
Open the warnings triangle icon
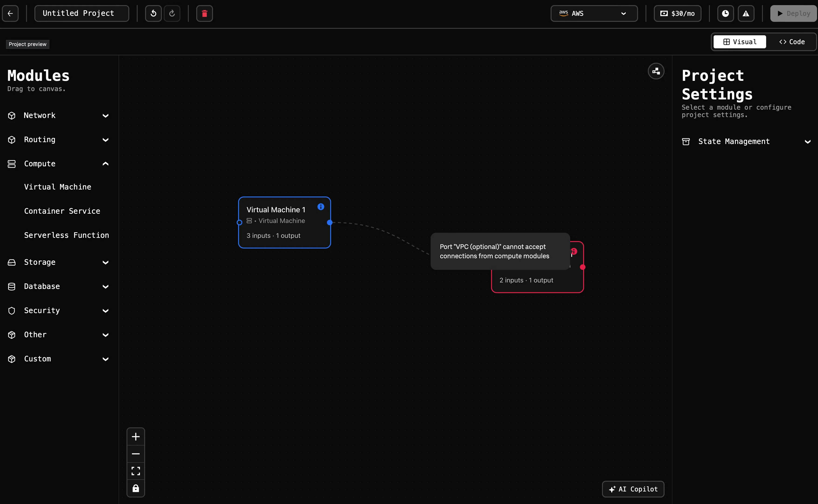[746, 14]
